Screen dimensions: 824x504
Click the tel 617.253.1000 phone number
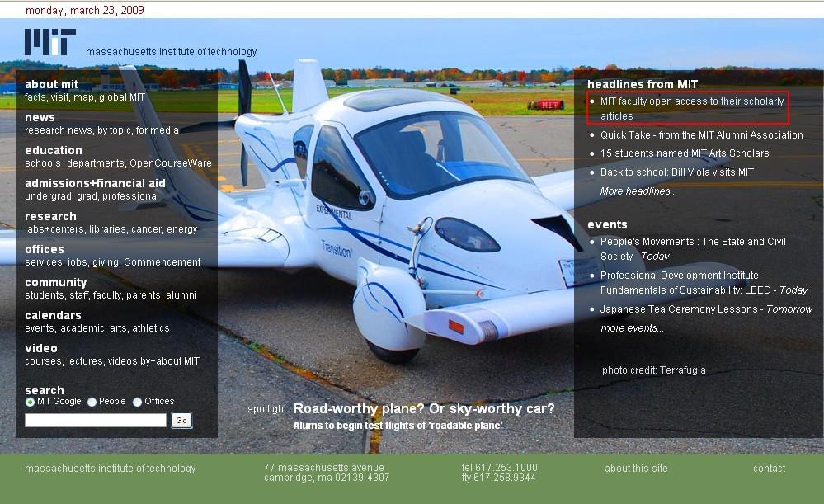(x=500, y=467)
